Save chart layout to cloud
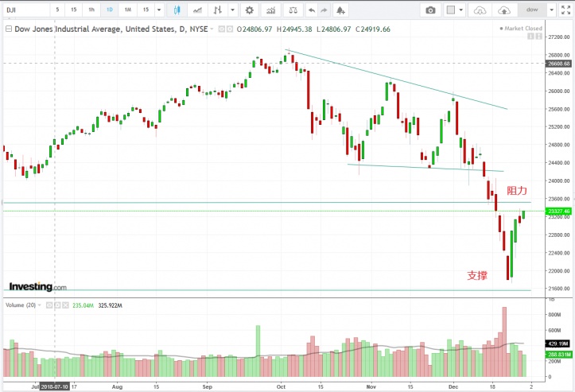 (x=504, y=10)
